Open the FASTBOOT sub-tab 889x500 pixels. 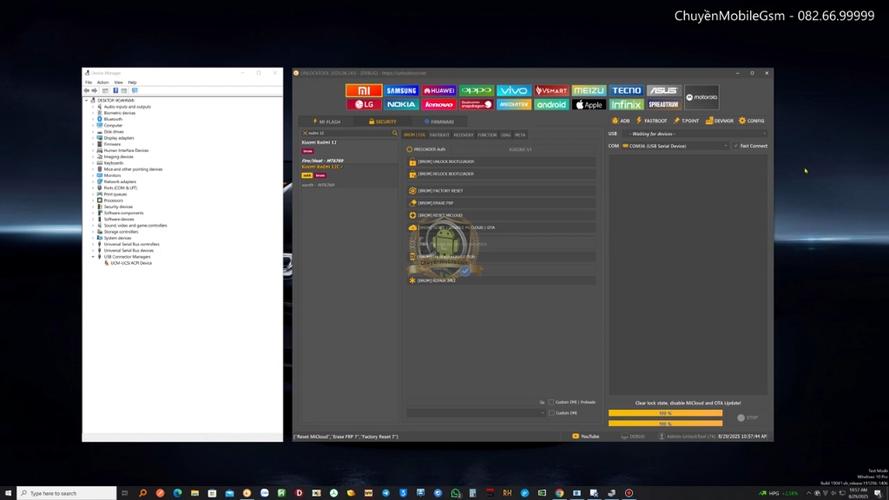point(439,135)
